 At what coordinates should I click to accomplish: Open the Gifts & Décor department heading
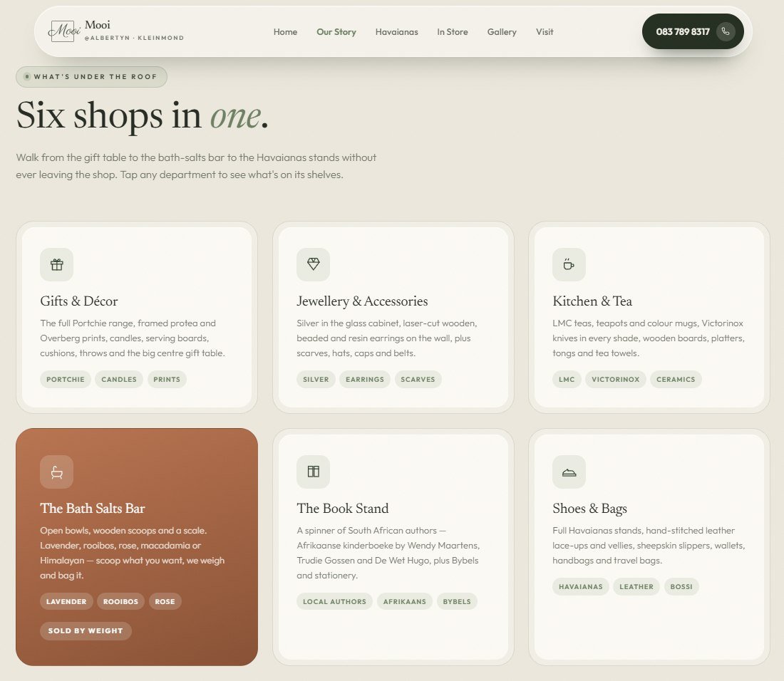[79, 301]
